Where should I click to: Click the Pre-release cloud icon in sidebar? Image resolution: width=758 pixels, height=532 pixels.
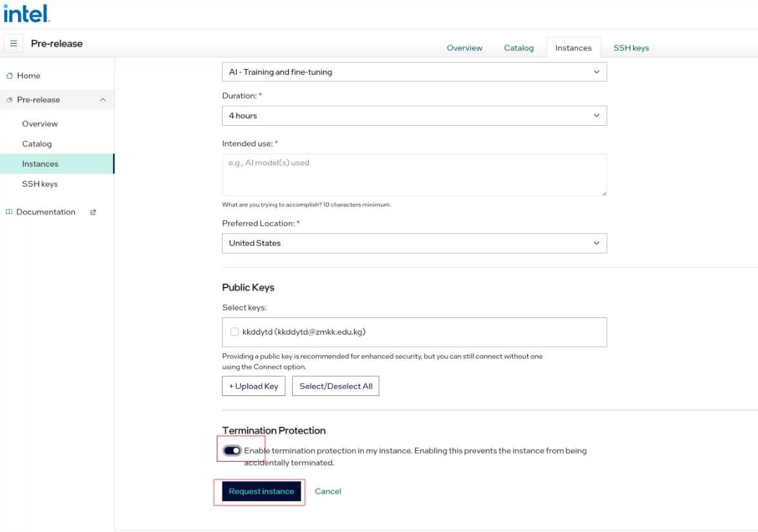(x=9, y=100)
